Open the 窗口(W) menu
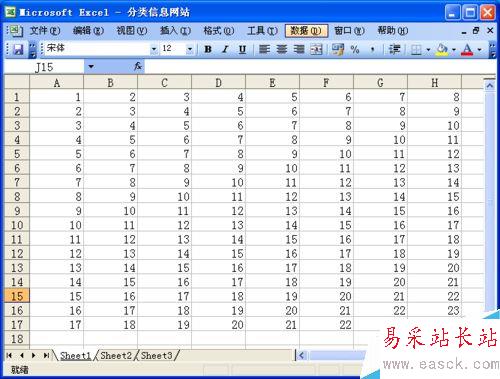 click(x=349, y=31)
